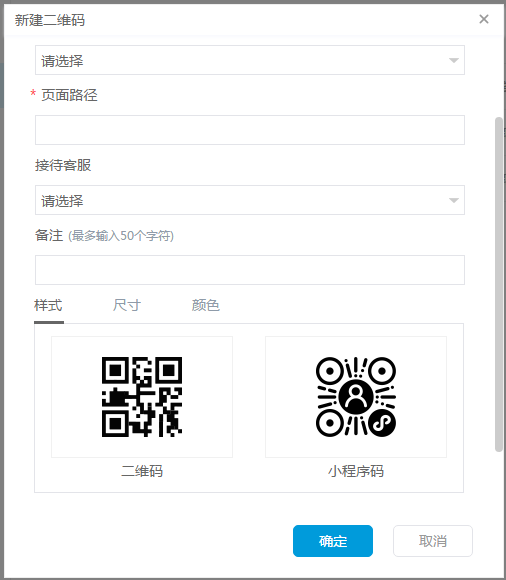Click the 备注 label text
The width and height of the screenshot is (506, 580).
(x=49, y=235)
